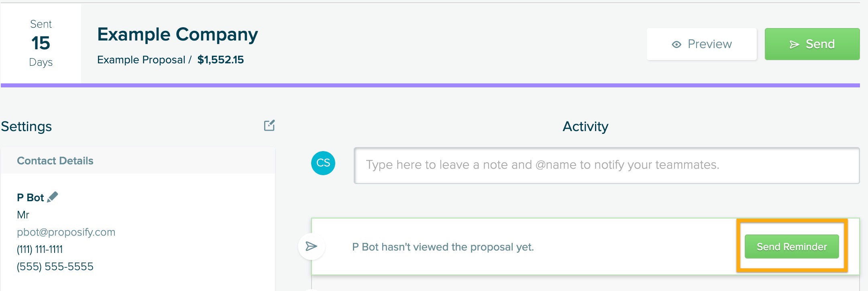Open the proposal Preview
This screenshot has width=868, height=291.
tap(701, 44)
